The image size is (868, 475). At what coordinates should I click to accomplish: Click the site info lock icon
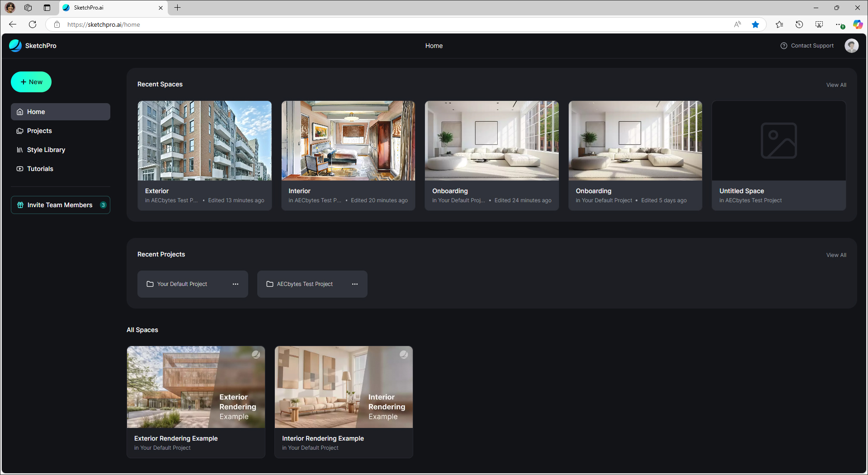click(57, 24)
